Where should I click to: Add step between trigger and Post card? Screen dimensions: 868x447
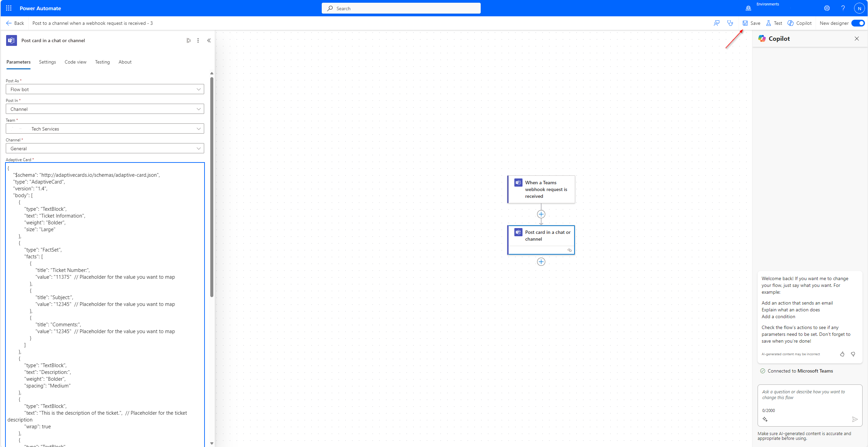tap(541, 214)
